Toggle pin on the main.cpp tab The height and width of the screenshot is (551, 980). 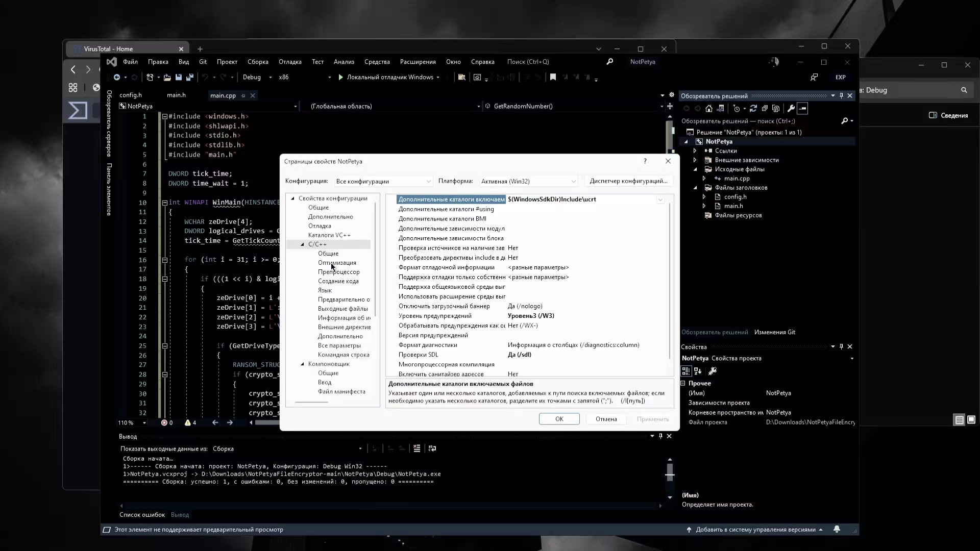(x=243, y=96)
